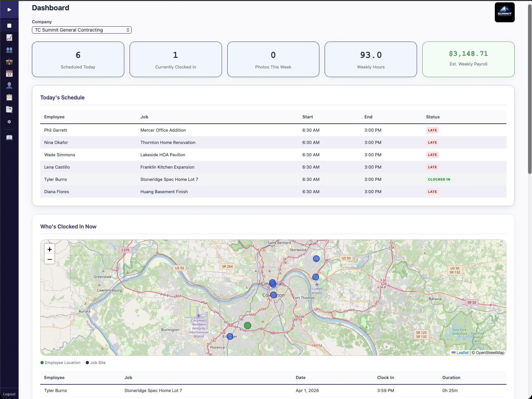532x399 pixels.
Task: Select the clipboard icon in sidebar
Action: pyautogui.click(x=9, y=97)
